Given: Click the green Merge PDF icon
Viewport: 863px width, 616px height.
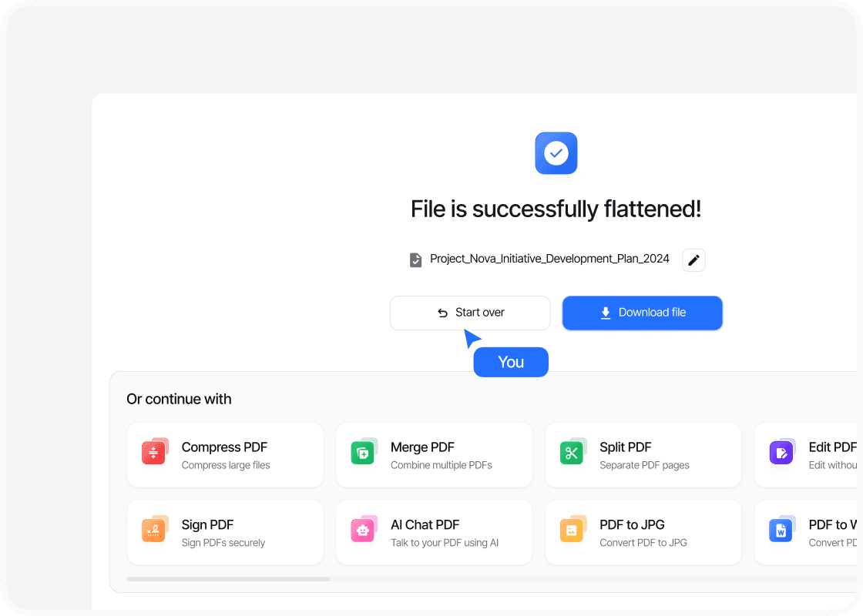Looking at the screenshot, I should click(363, 453).
